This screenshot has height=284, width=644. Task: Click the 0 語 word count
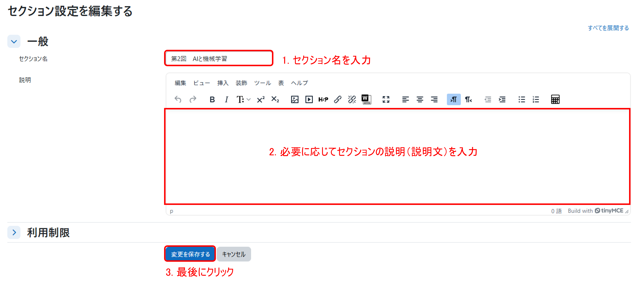(556, 211)
